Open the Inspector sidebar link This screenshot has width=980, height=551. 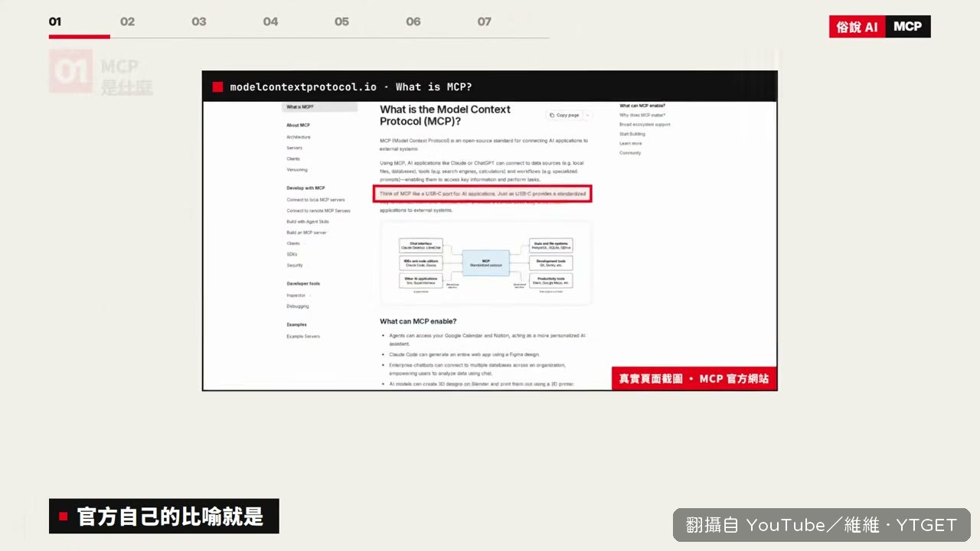(x=296, y=295)
